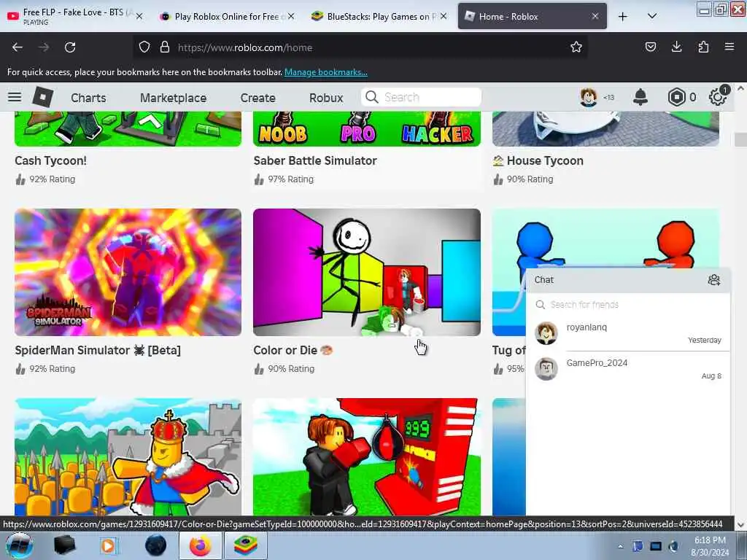
Task: Click the Saber Battle NOOB PRO HACKER thumbnail
Action: 367,128
